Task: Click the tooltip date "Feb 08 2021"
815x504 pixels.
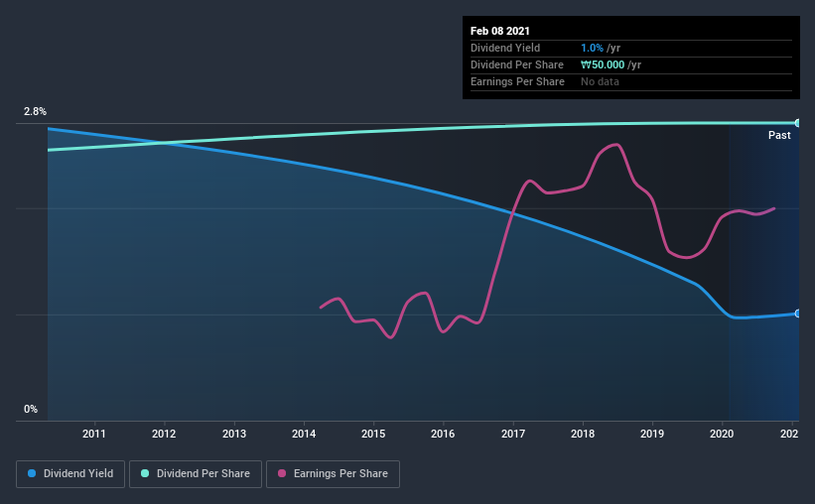Action: [502, 31]
